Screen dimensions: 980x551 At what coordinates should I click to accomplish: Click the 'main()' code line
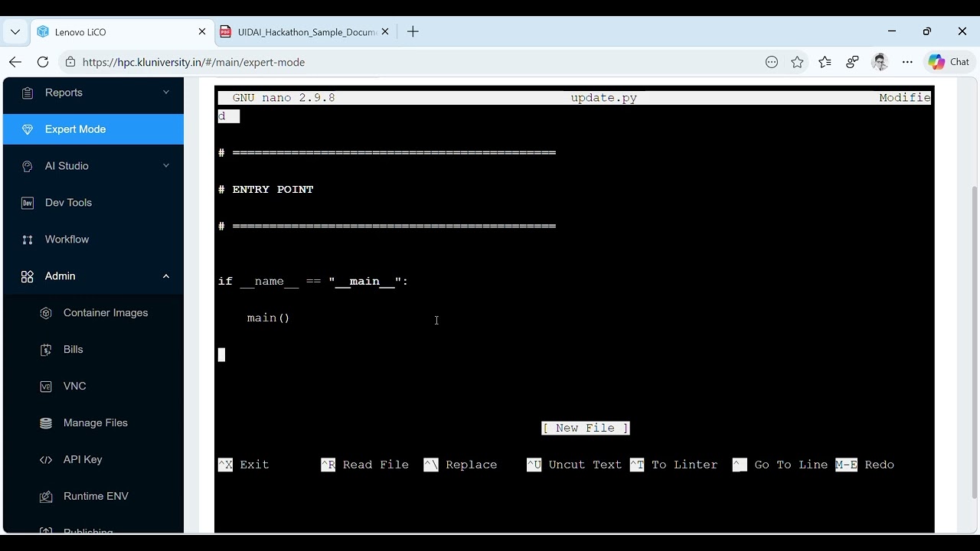click(268, 318)
